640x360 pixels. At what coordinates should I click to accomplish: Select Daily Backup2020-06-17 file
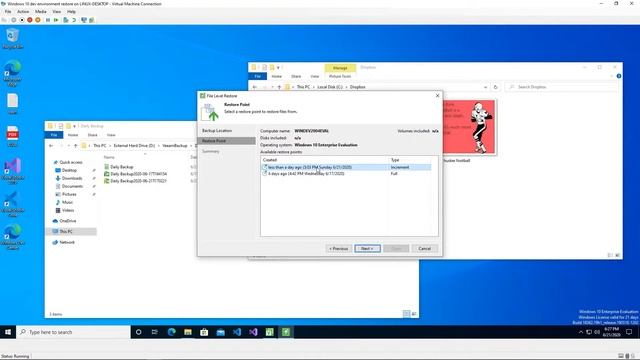tap(135, 174)
